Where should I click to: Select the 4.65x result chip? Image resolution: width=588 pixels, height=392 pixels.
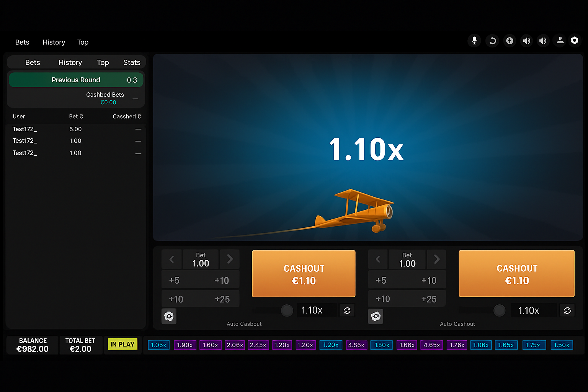coord(432,345)
